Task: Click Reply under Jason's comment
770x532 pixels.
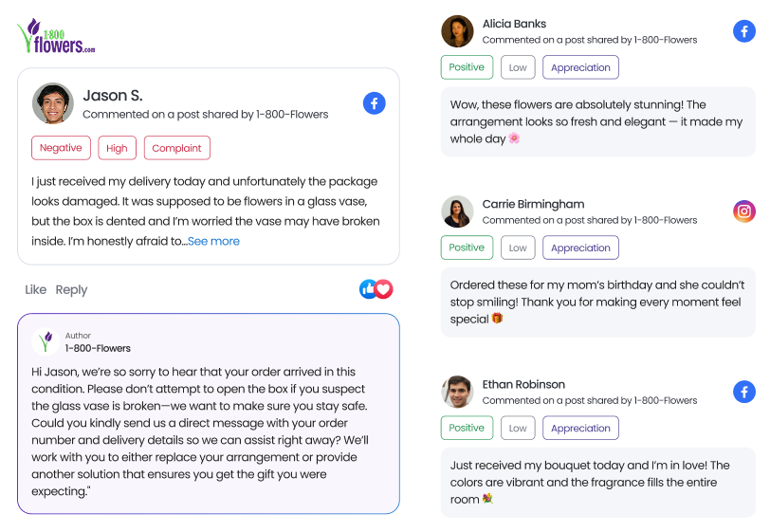Action: coord(71,289)
